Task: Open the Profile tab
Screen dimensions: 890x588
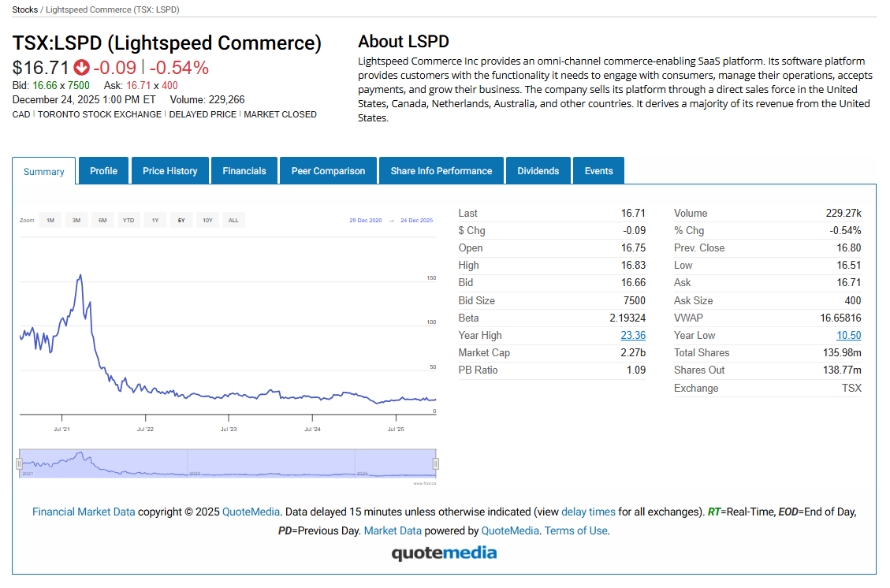Action: click(x=103, y=171)
